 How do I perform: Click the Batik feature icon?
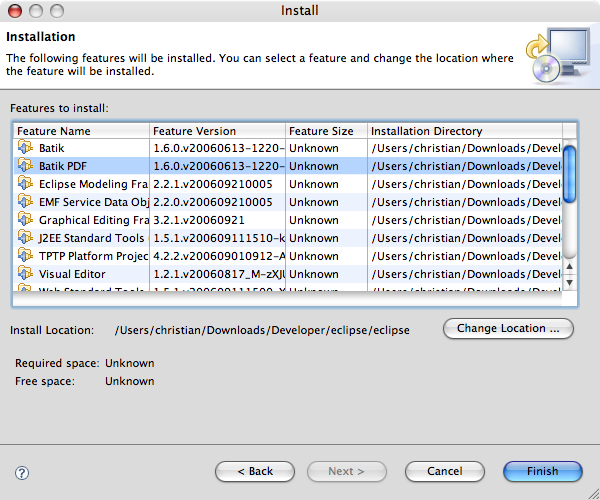click(25, 147)
